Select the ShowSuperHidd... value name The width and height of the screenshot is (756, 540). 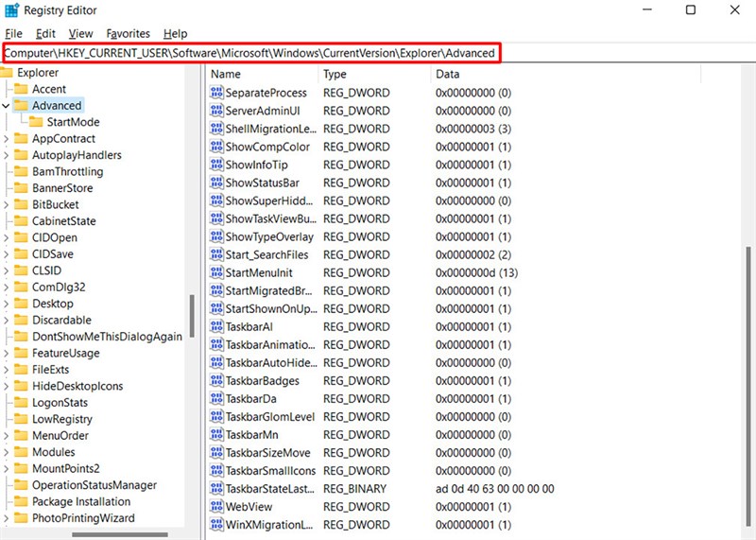pos(268,200)
